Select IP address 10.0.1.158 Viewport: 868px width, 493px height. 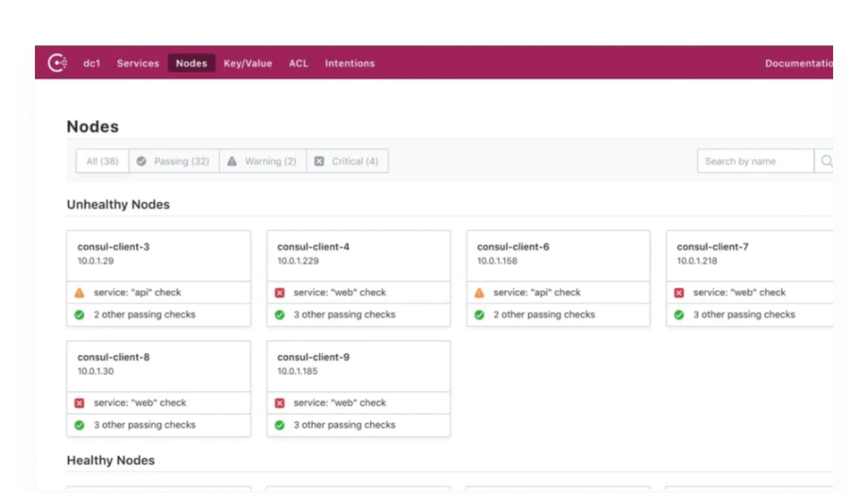497,261
